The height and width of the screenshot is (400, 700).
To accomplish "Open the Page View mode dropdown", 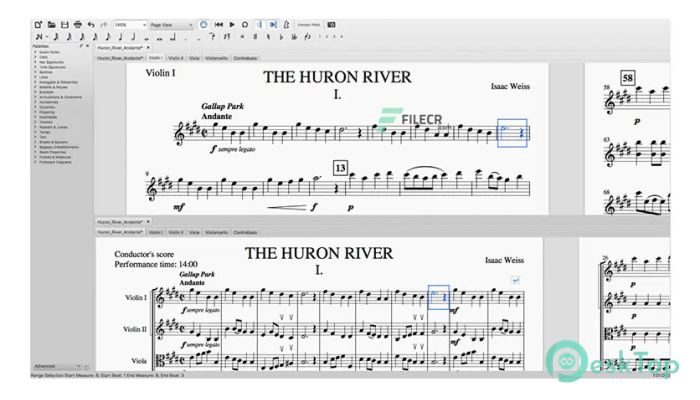I will 171,25.
